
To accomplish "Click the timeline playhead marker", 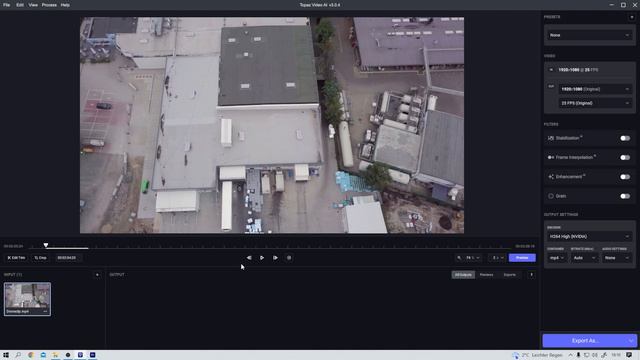I will 46,245.
